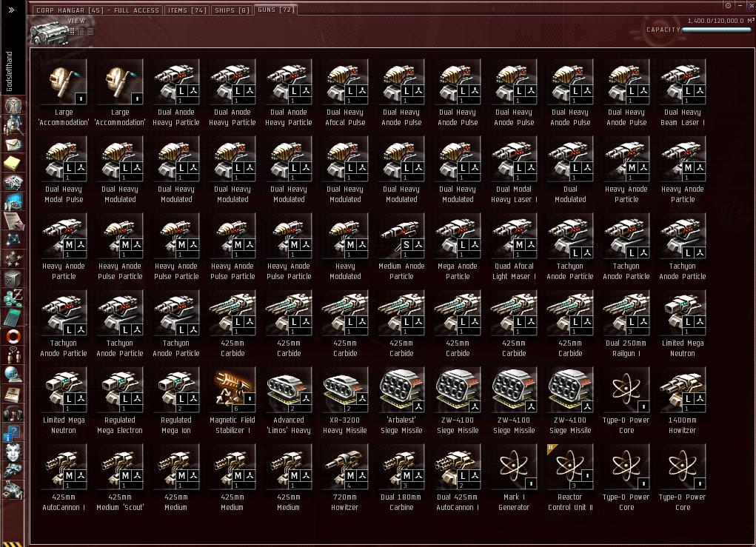Select the Mega Anode Particle item
756x547 pixels.
pyautogui.click(x=458, y=247)
